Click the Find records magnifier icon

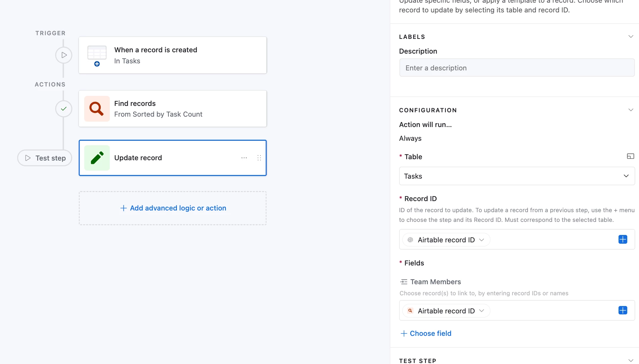tap(97, 109)
